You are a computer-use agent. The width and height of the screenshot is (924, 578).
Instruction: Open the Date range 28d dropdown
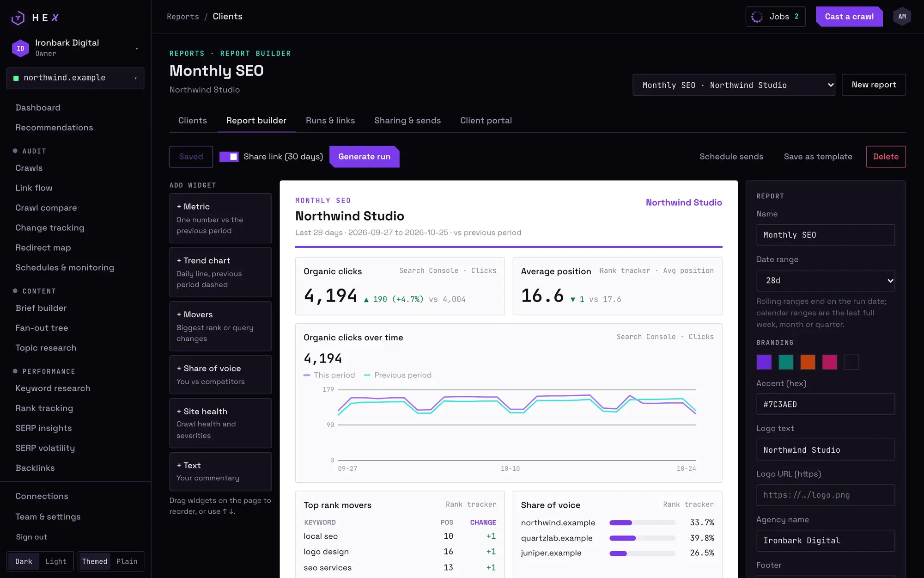[825, 281]
